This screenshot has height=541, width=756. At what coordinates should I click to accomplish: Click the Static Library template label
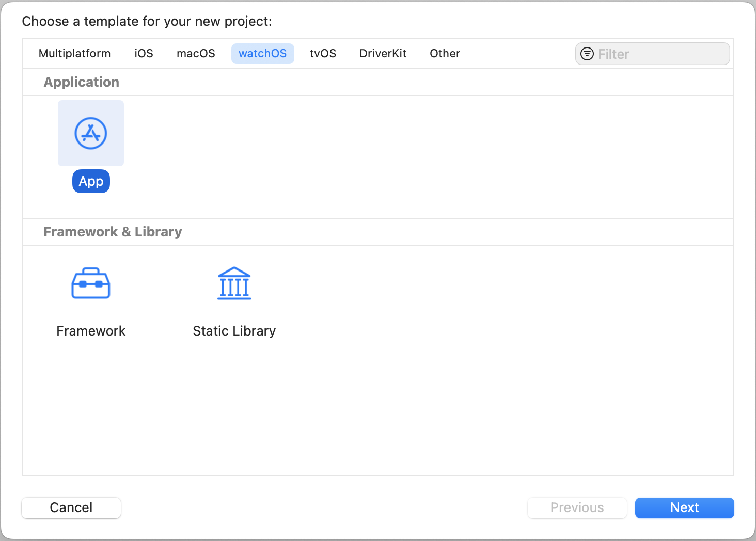coord(234,331)
